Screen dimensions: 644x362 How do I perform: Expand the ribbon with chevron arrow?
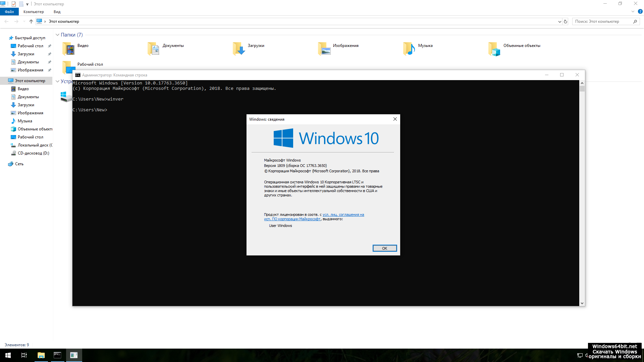click(633, 12)
